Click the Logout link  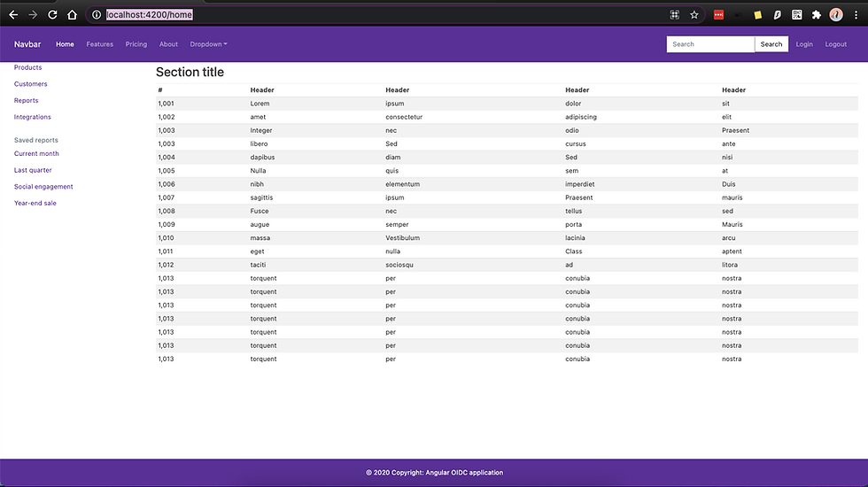pos(836,44)
